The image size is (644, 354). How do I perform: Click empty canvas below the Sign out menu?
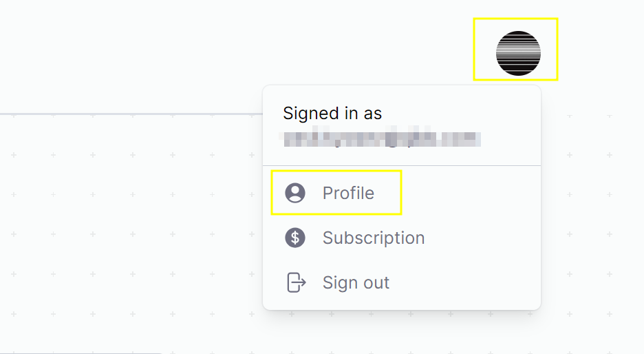pos(402,334)
